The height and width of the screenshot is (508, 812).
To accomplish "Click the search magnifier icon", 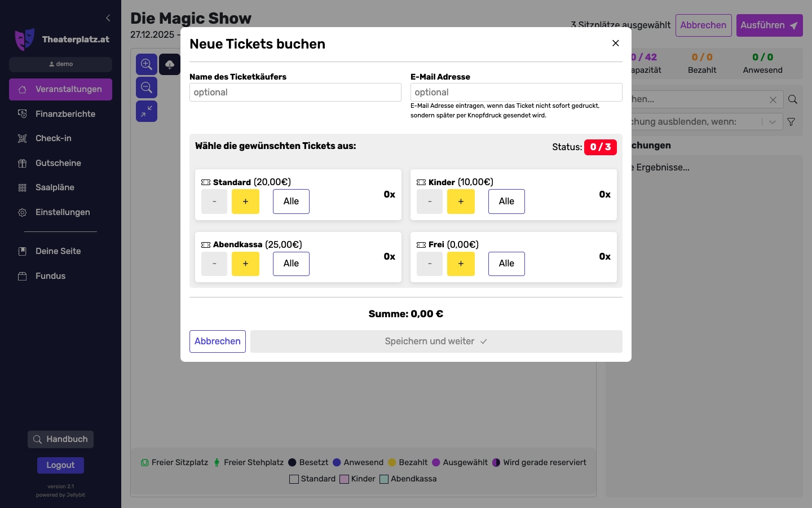I will pos(793,99).
